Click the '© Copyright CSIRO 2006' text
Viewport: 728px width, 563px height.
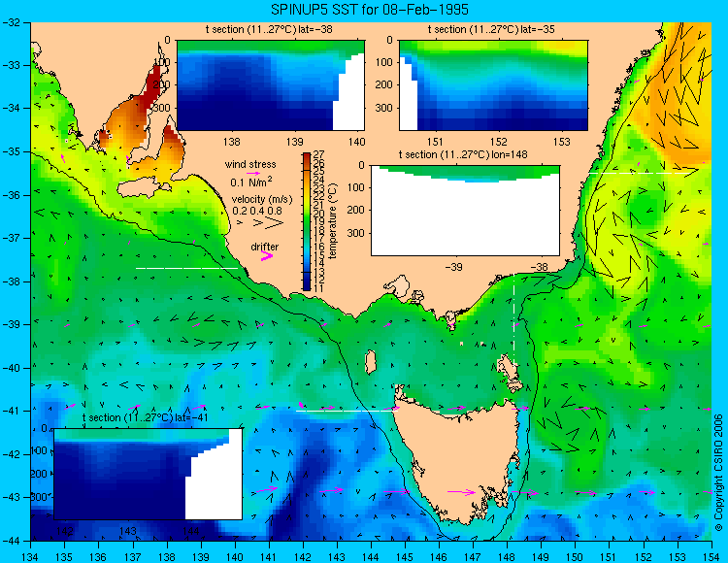coord(718,473)
